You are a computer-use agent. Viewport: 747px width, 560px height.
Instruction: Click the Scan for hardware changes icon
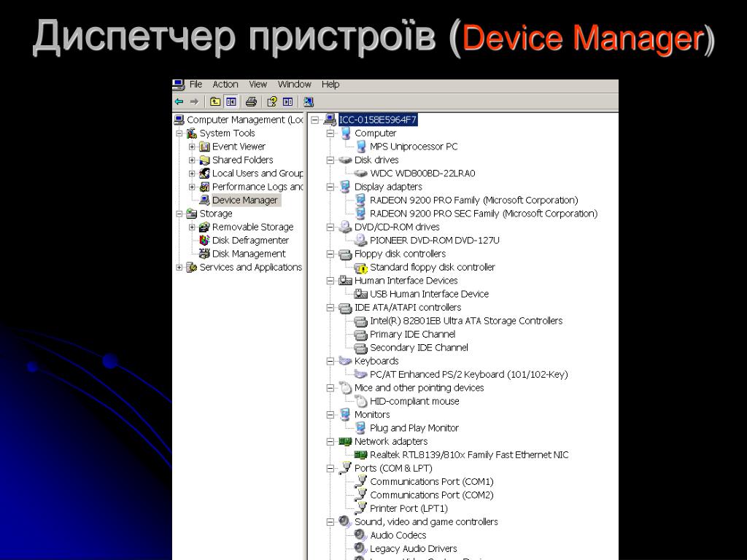(x=309, y=101)
